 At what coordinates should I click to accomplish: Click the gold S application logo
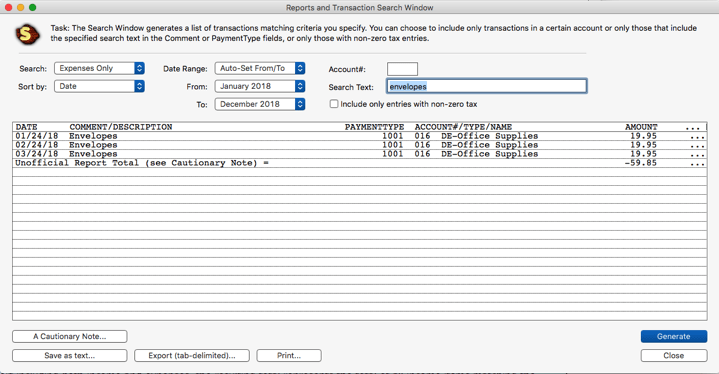pos(28,34)
